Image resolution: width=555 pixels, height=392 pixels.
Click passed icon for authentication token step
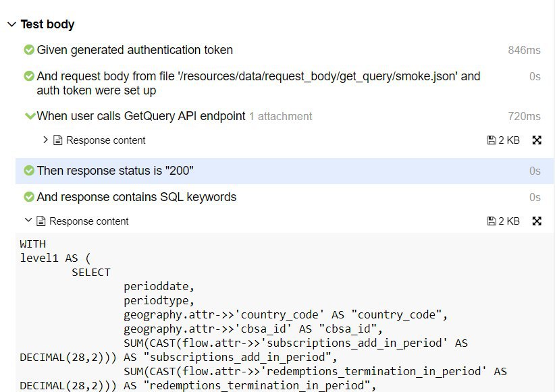(29, 50)
